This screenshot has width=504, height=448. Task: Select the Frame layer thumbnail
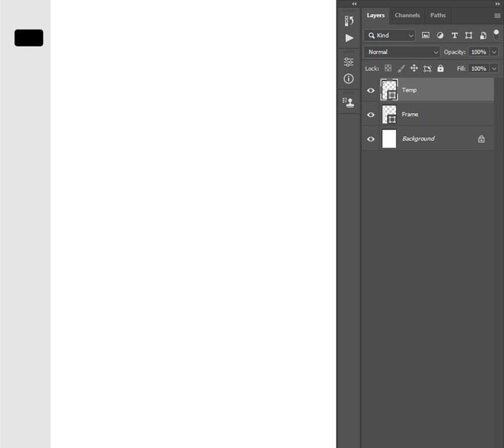(389, 114)
